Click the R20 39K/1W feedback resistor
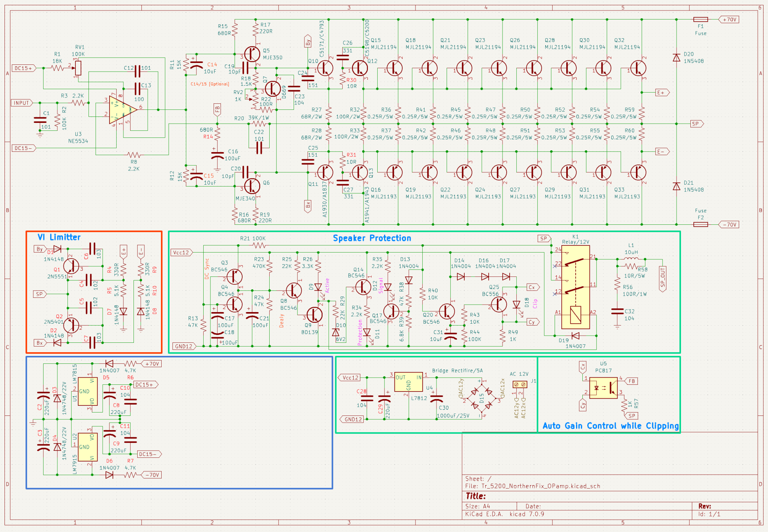This screenshot has width=768, height=532. pos(259,124)
